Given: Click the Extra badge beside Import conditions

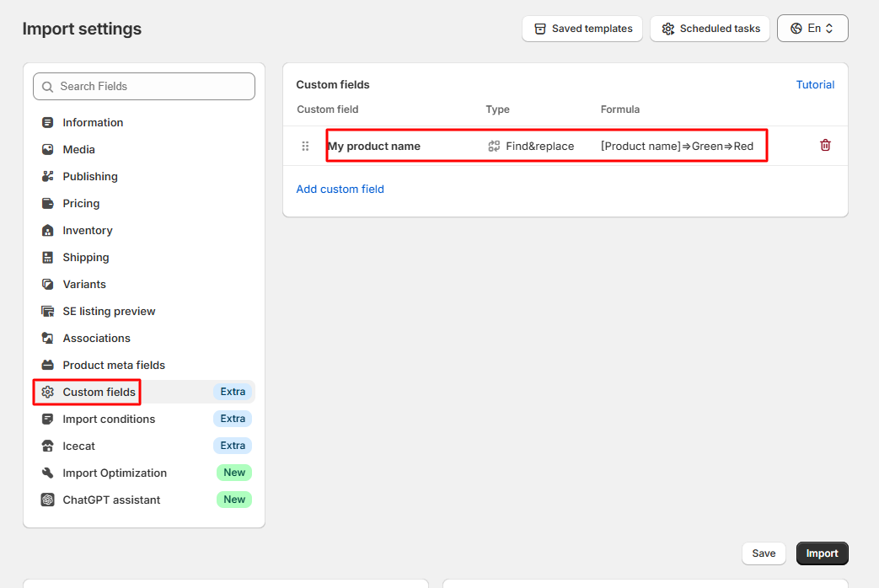Looking at the screenshot, I should point(233,419).
